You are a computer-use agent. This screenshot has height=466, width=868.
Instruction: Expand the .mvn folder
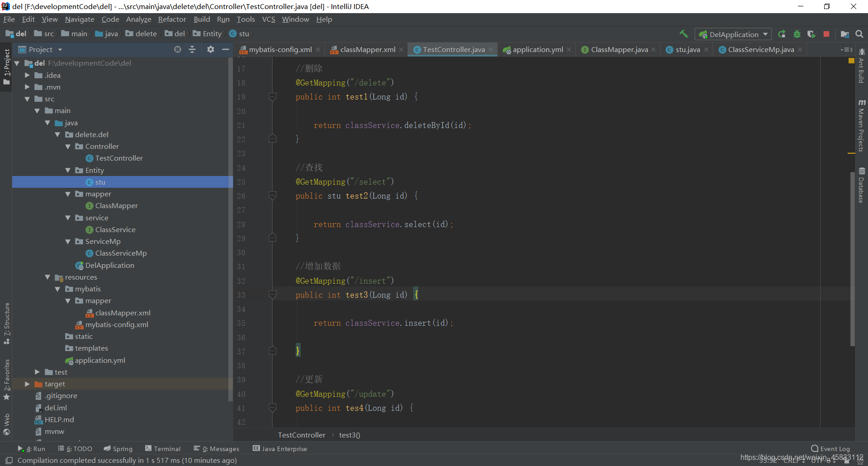pos(27,87)
